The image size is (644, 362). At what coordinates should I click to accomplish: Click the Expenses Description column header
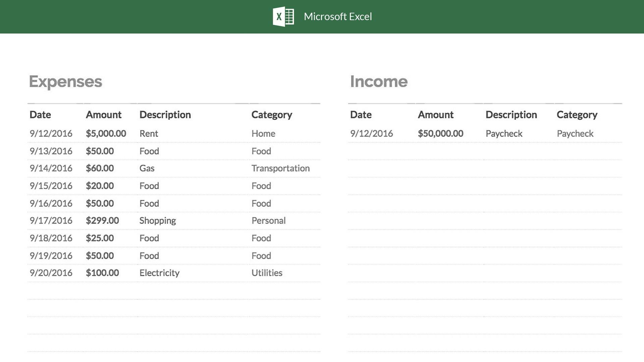pyautogui.click(x=165, y=115)
